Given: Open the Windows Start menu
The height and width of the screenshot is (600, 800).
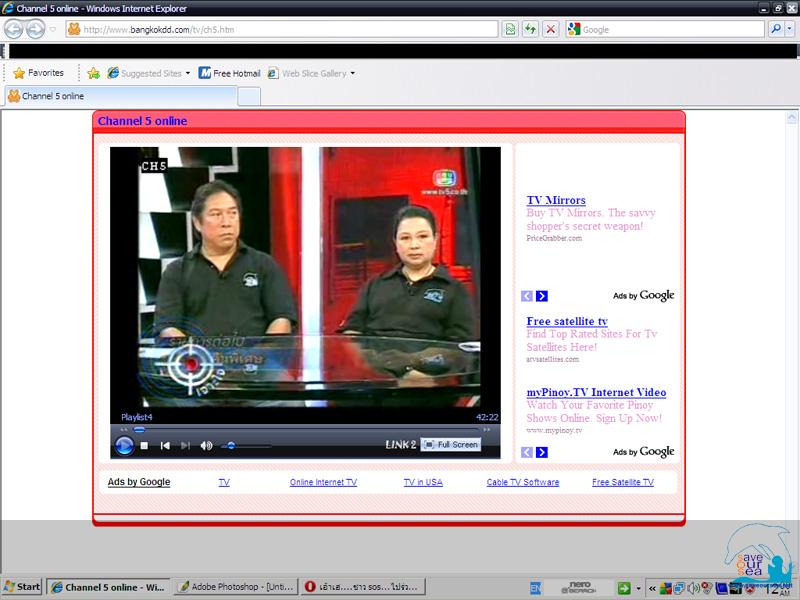Looking at the screenshot, I should point(22,587).
